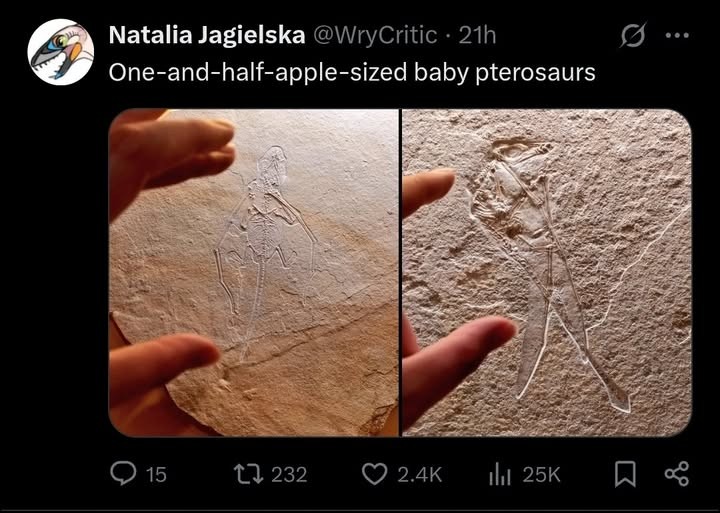Viewport: 720px width, 513px height.
Task: Open view analytics bar chart icon
Action: (500, 474)
